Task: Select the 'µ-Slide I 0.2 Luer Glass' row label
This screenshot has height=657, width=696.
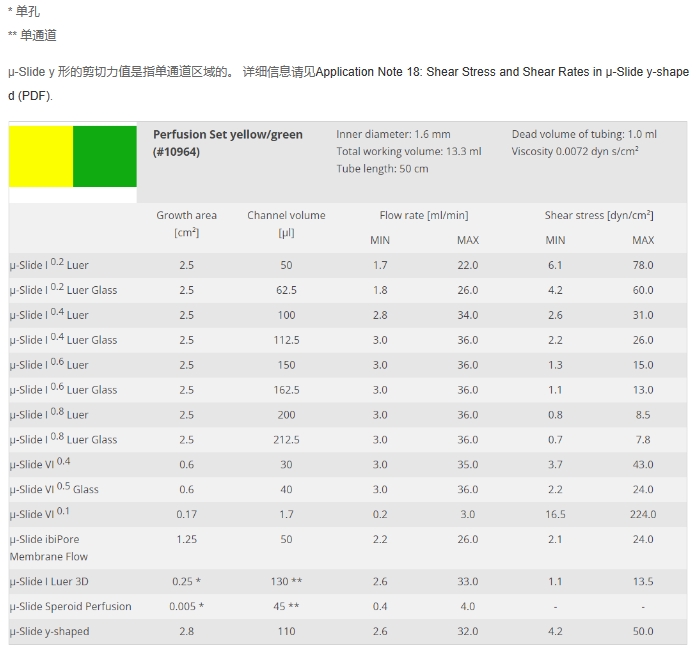Action: 63,289
